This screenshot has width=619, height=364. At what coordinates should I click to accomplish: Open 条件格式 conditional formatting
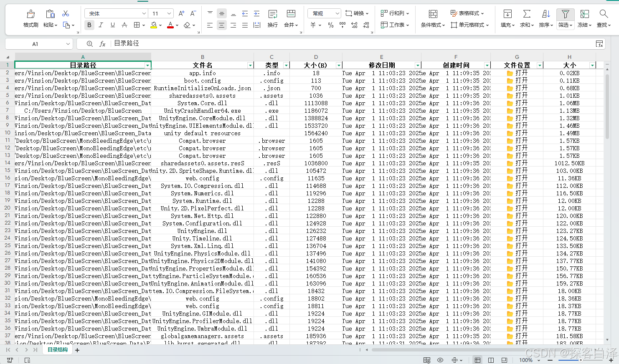coord(433,19)
